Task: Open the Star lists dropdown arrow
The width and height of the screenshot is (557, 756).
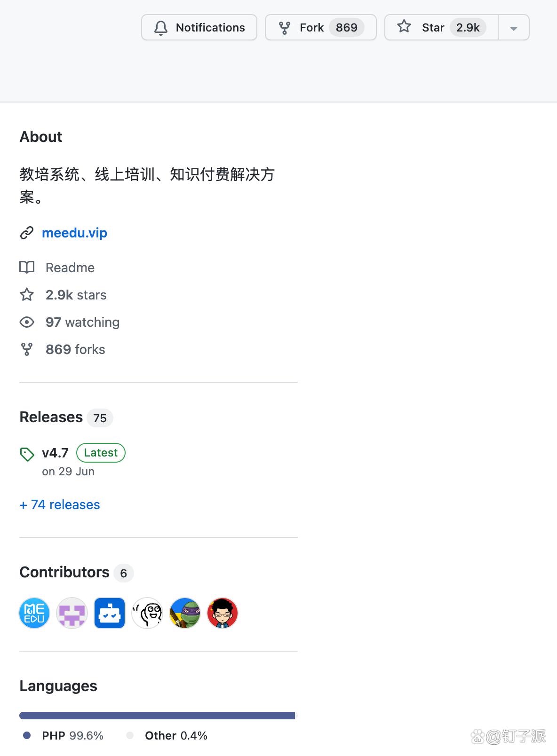Action: pos(514,28)
